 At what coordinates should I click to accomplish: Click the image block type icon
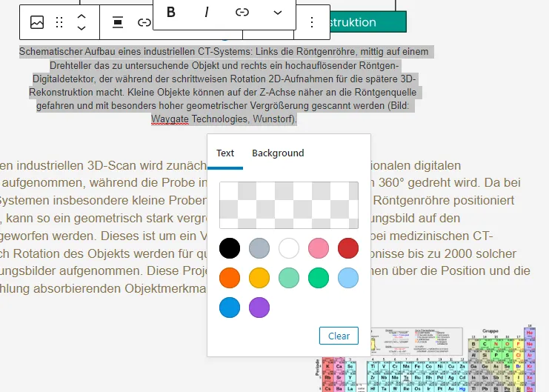(x=37, y=22)
